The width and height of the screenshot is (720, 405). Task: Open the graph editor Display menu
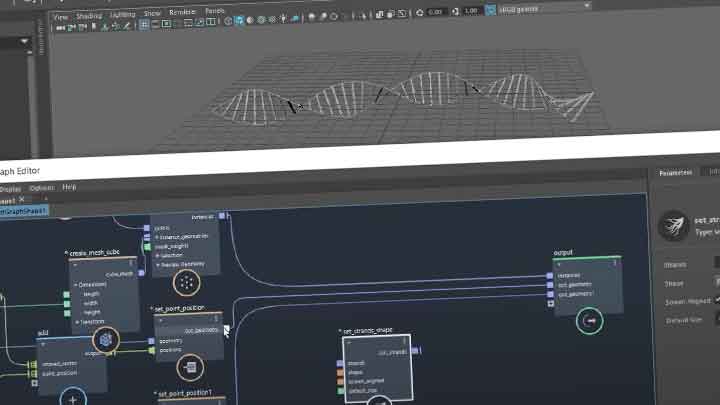click(10, 189)
